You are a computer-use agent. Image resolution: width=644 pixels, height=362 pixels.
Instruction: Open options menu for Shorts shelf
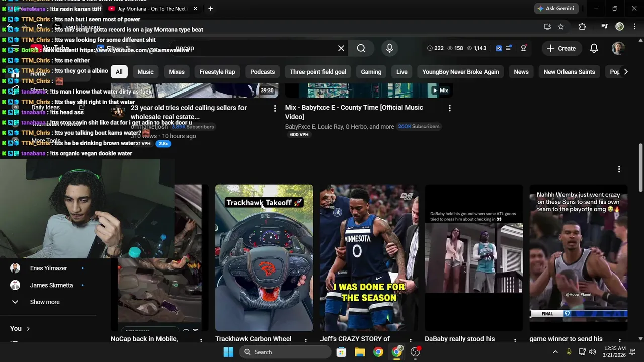click(619, 169)
